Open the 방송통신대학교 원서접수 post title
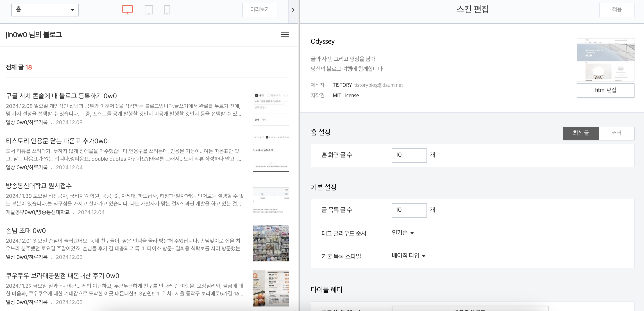644x311 pixels. 39,186
